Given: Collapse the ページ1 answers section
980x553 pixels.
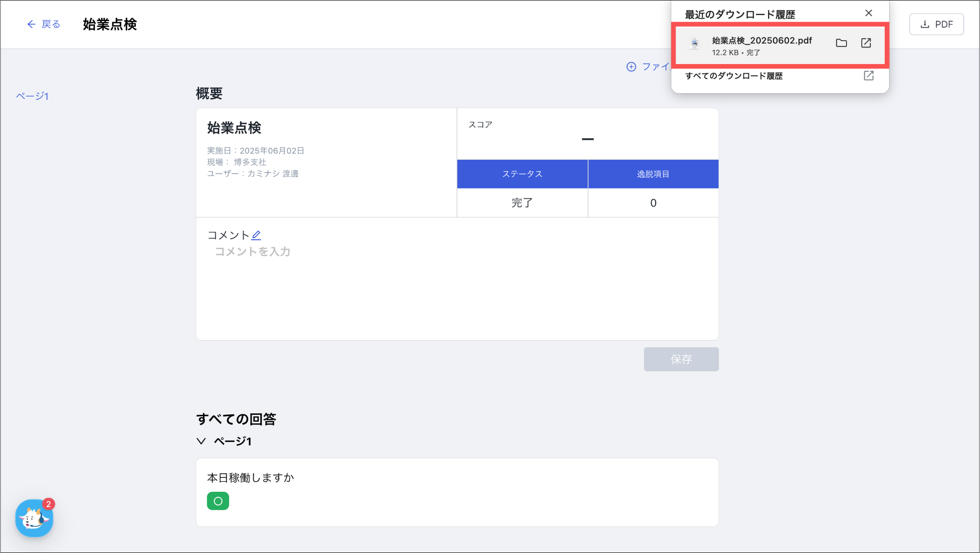Looking at the screenshot, I should click(201, 441).
